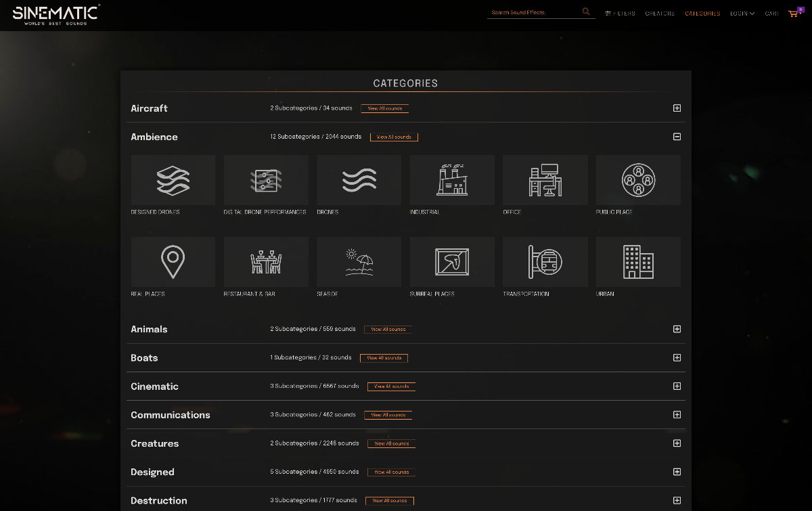
Task: Open the Public Place ambience icon
Action: pos(637,179)
